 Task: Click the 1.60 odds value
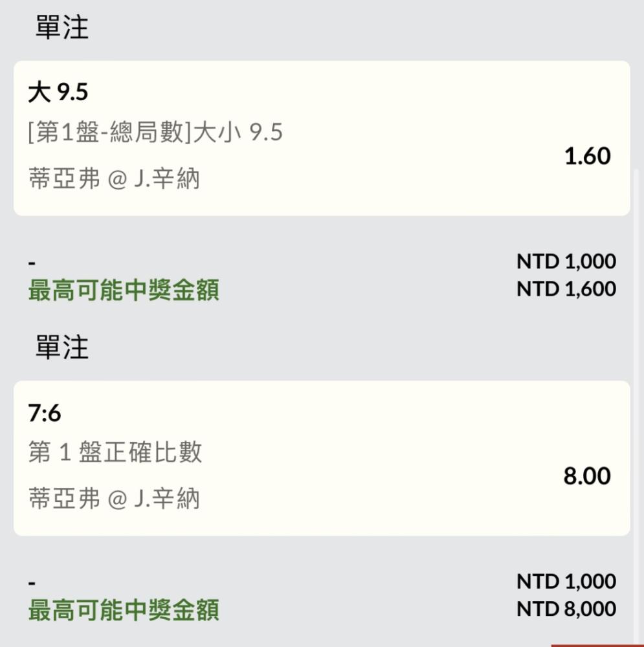[587, 156]
